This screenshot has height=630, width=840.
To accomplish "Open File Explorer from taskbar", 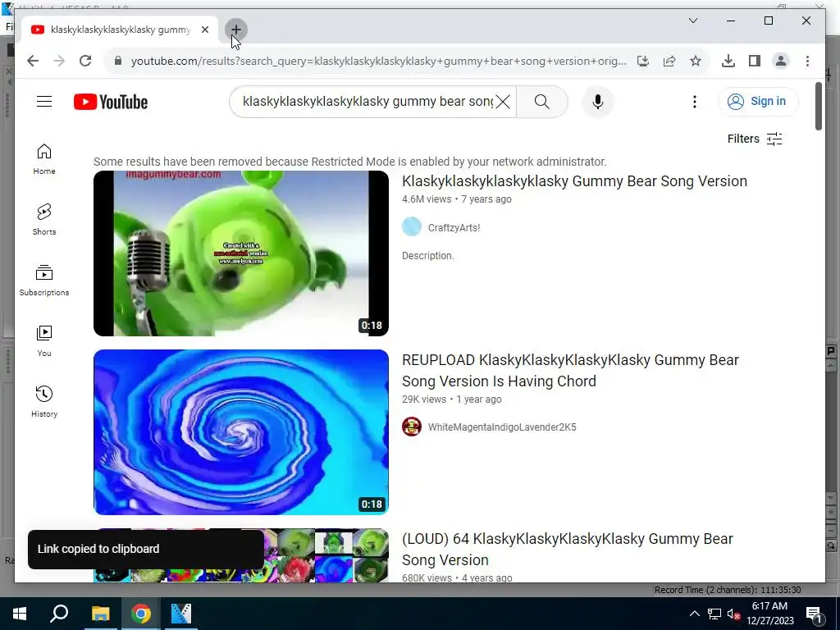I will (100, 614).
